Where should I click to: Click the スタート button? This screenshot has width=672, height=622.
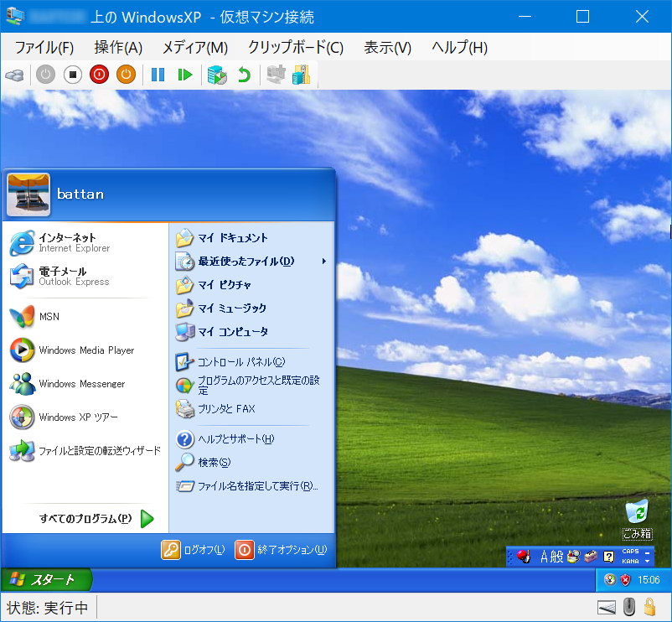(x=46, y=580)
